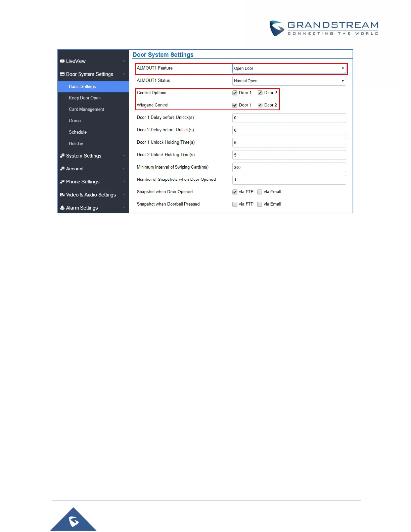This screenshot has height=532, width=411.
Task: Click the Door 1 Delay before Unlock field
Action: pos(289,118)
